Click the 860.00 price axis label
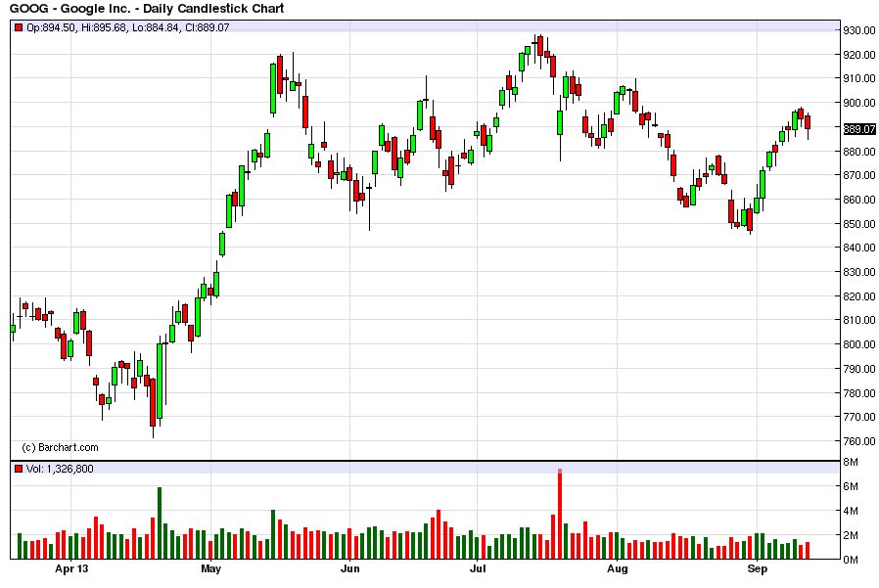This screenshot has width=879, height=588. click(859, 200)
